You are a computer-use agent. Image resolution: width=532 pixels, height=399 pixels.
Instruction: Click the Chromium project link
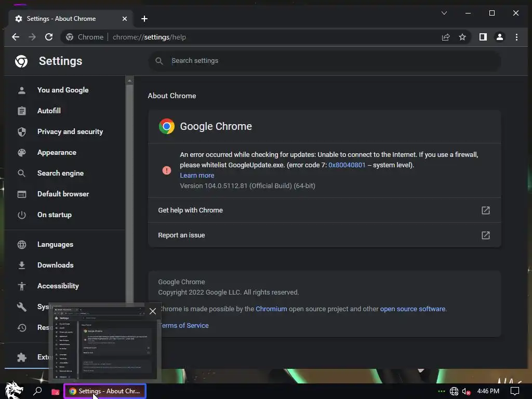[x=271, y=309]
